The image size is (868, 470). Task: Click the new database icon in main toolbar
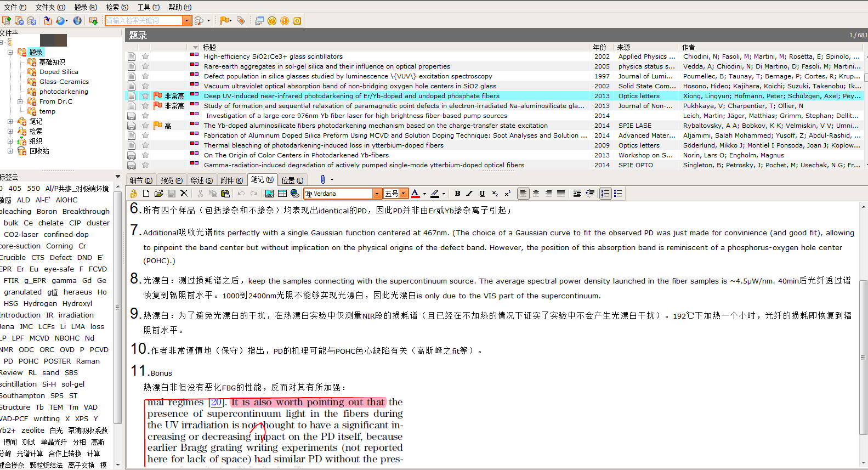[7, 21]
